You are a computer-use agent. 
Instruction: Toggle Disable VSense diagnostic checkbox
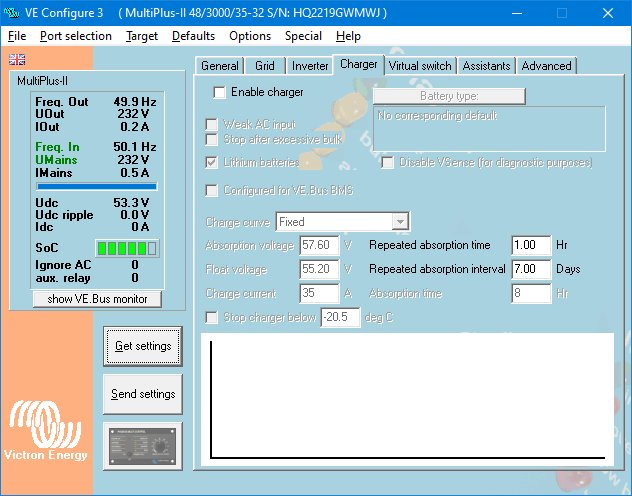click(x=387, y=162)
